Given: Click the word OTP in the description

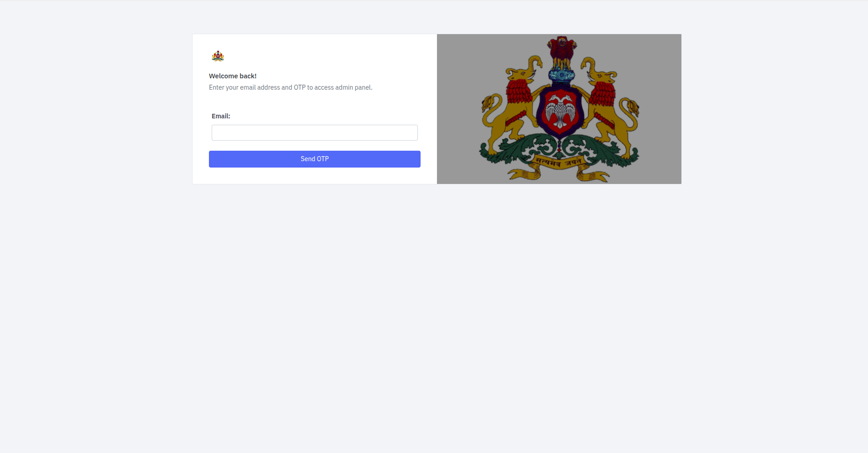Looking at the screenshot, I should pyautogui.click(x=299, y=87).
